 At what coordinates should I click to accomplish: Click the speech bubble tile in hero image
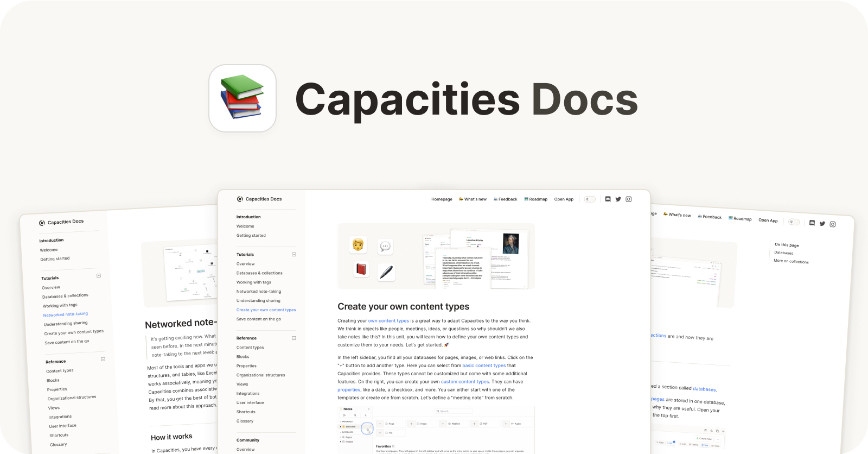tap(386, 247)
